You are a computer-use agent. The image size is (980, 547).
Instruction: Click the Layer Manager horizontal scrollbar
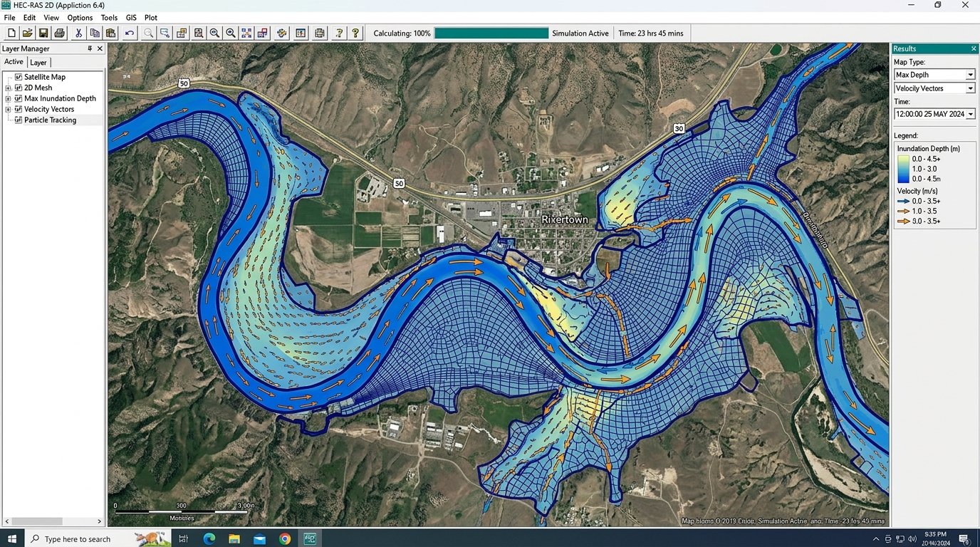pyautogui.click(x=53, y=521)
